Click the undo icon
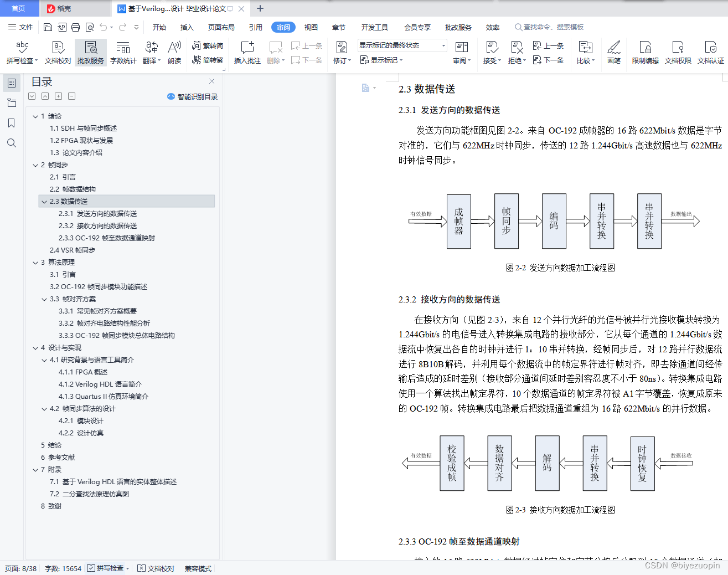The width and height of the screenshot is (728, 575). [104, 27]
